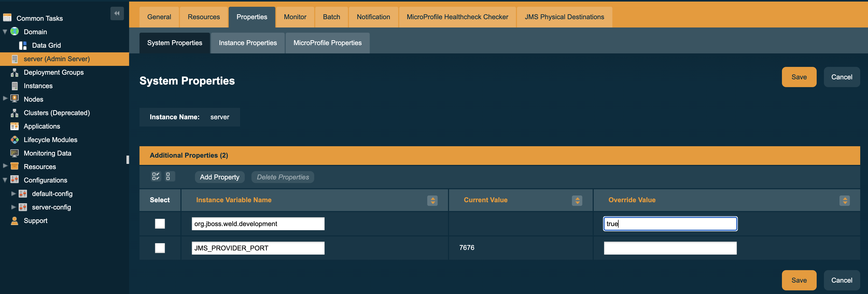
Task: Expand the Nodes tree item
Action: pos(5,99)
